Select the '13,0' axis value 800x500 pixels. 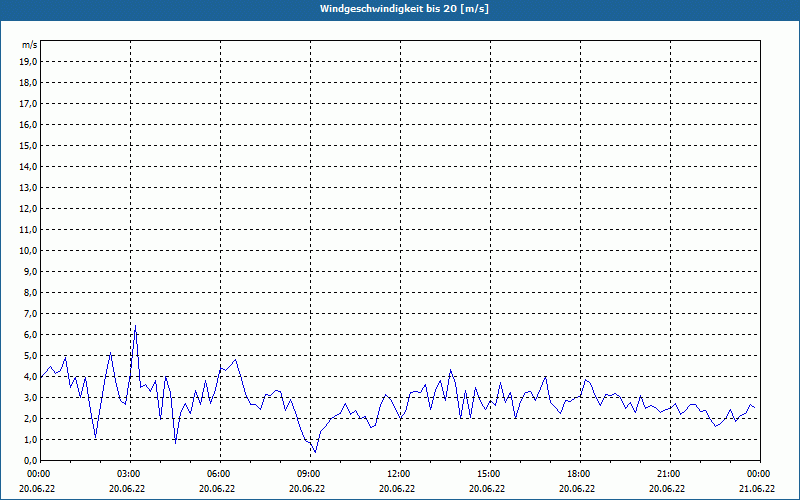(x=30, y=188)
